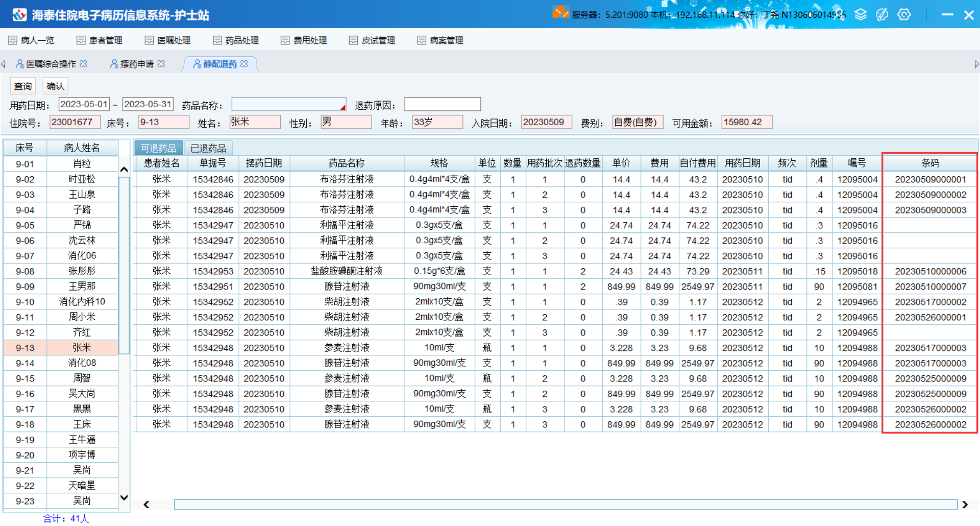The width and height of the screenshot is (980, 526).
Task: Select patient 严锦 in bed 9-05
Action: click(61, 225)
